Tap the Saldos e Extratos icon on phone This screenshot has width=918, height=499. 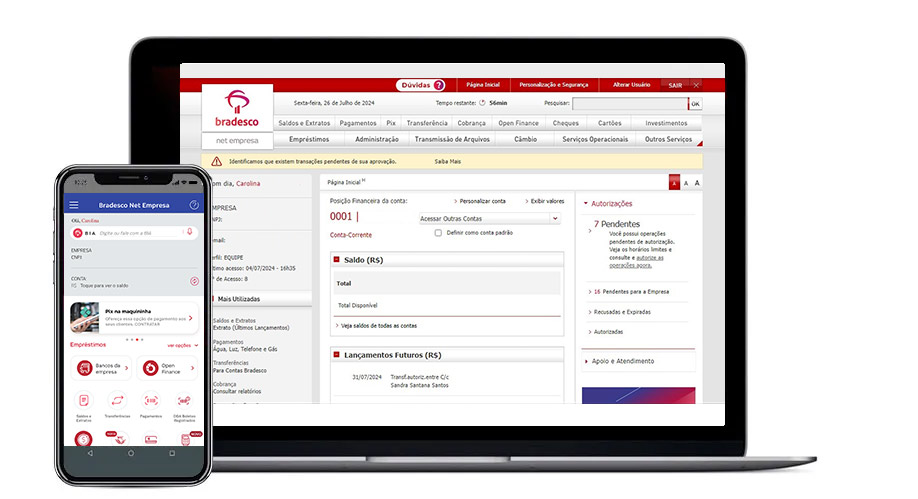[83, 401]
